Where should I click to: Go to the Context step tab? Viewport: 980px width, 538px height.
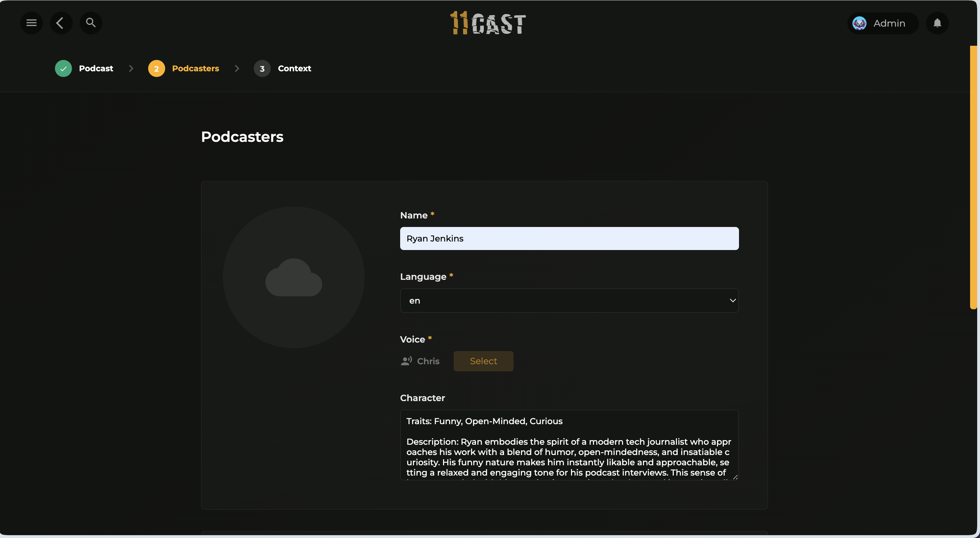click(x=294, y=68)
